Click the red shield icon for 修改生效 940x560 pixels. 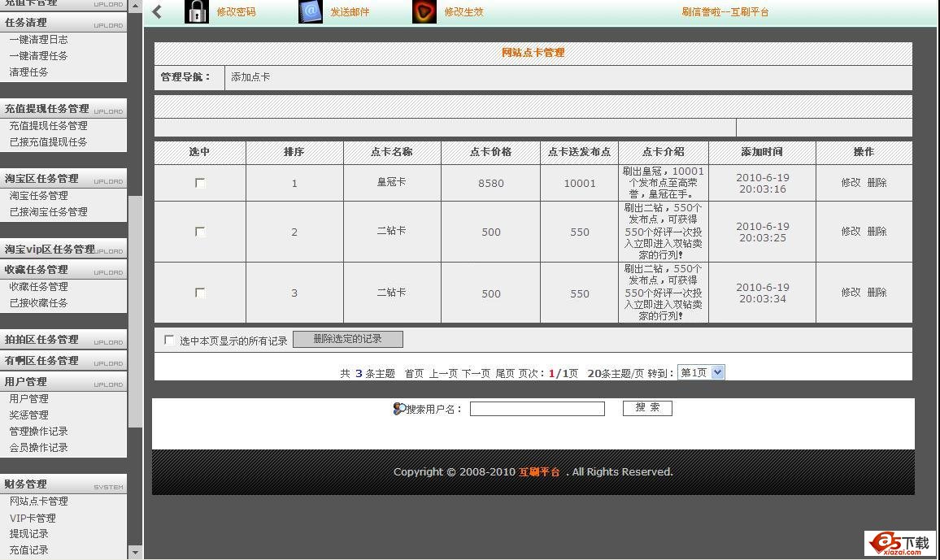(x=424, y=11)
